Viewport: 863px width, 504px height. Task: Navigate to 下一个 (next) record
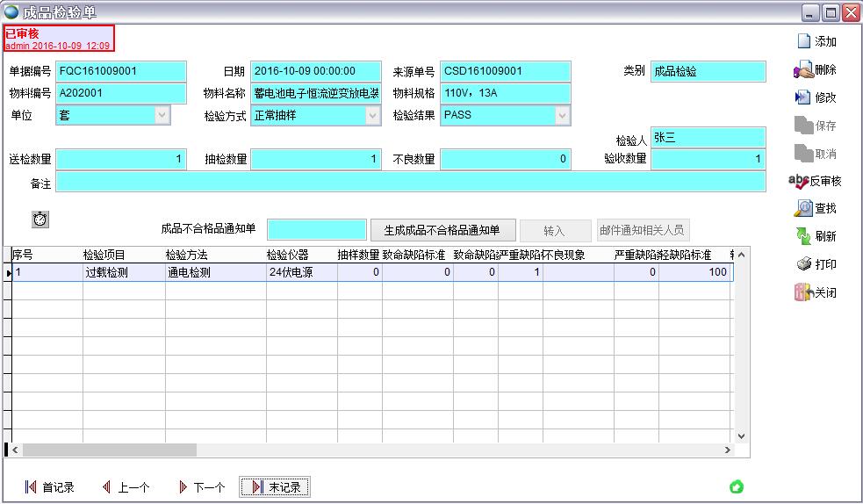[202, 487]
